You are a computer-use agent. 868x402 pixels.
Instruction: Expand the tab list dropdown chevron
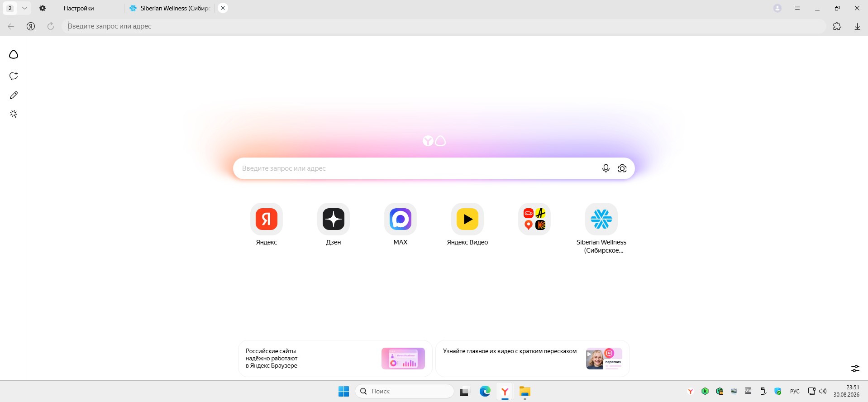(x=24, y=8)
